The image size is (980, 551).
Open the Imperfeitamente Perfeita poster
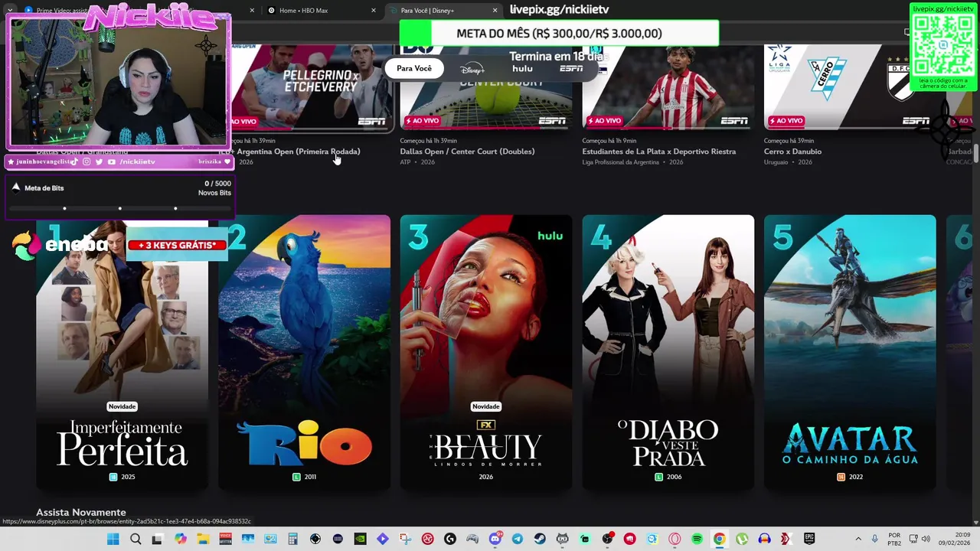coord(122,353)
